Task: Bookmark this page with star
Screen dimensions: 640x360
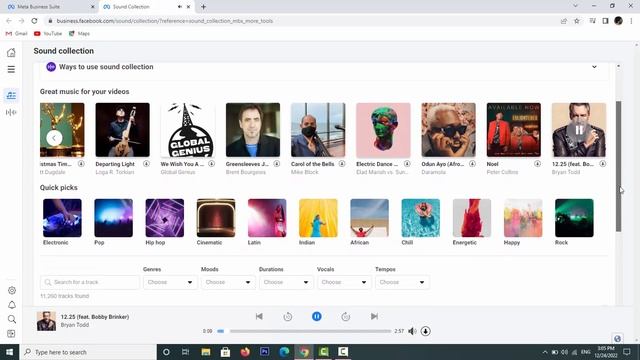Action: (x=577, y=21)
